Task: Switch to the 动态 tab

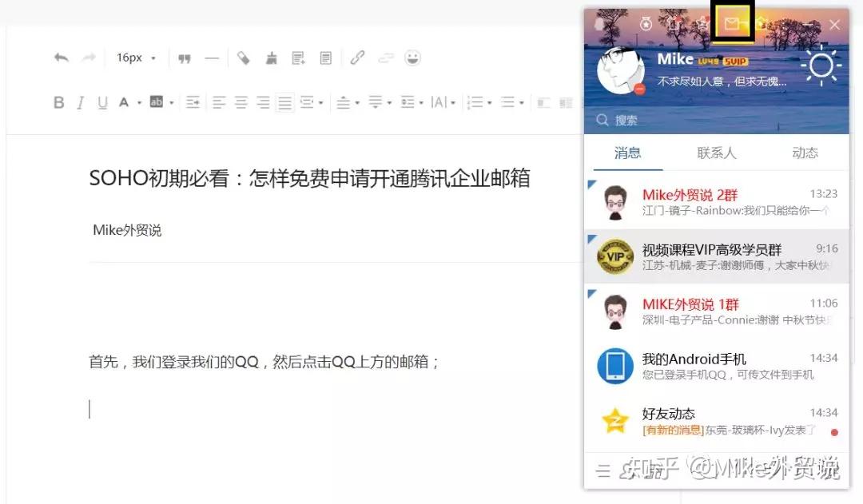Action: pos(805,153)
